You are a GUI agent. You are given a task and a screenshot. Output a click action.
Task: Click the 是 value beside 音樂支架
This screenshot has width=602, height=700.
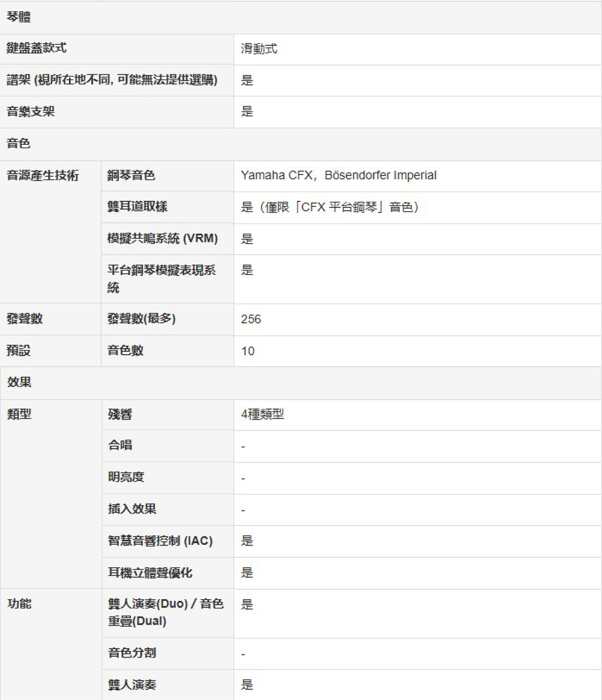point(247,111)
